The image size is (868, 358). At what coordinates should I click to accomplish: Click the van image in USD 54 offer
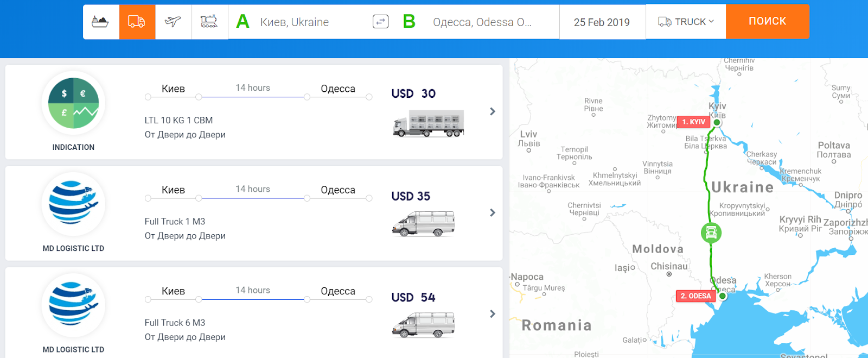point(424,324)
